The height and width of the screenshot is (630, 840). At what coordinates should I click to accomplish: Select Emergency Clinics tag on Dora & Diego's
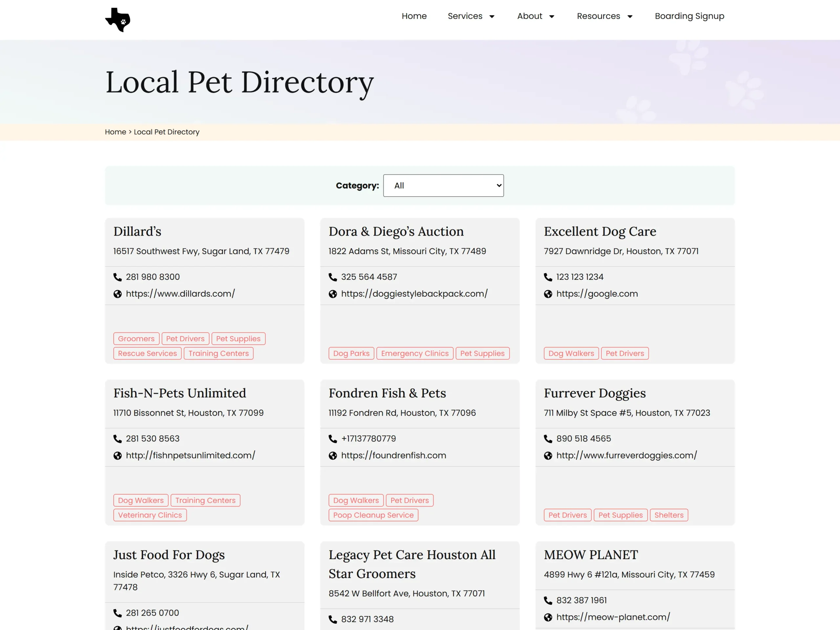tap(415, 353)
